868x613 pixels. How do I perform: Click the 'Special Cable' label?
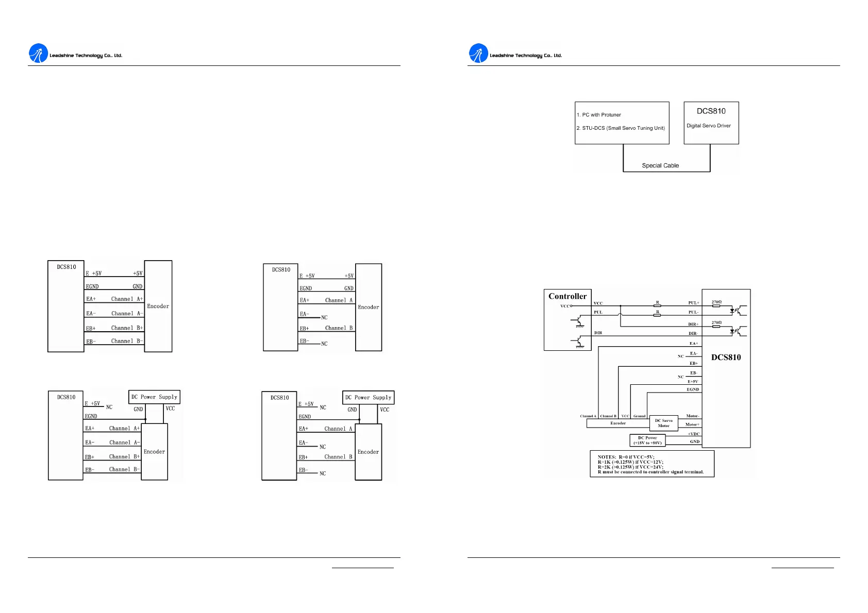660,166
